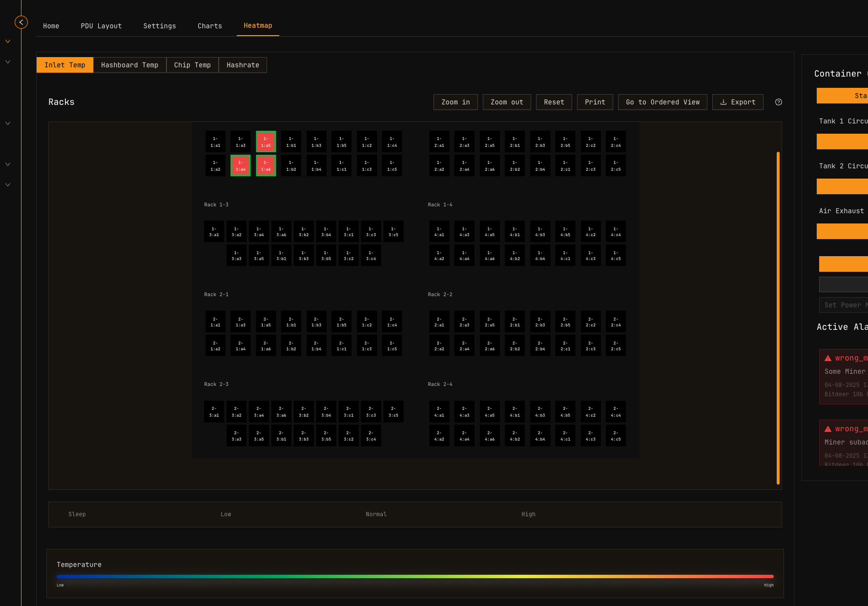The image size is (868, 606).
Task: Switch heatmap to Hashboard Temp
Action: pyautogui.click(x=129, y=65)
